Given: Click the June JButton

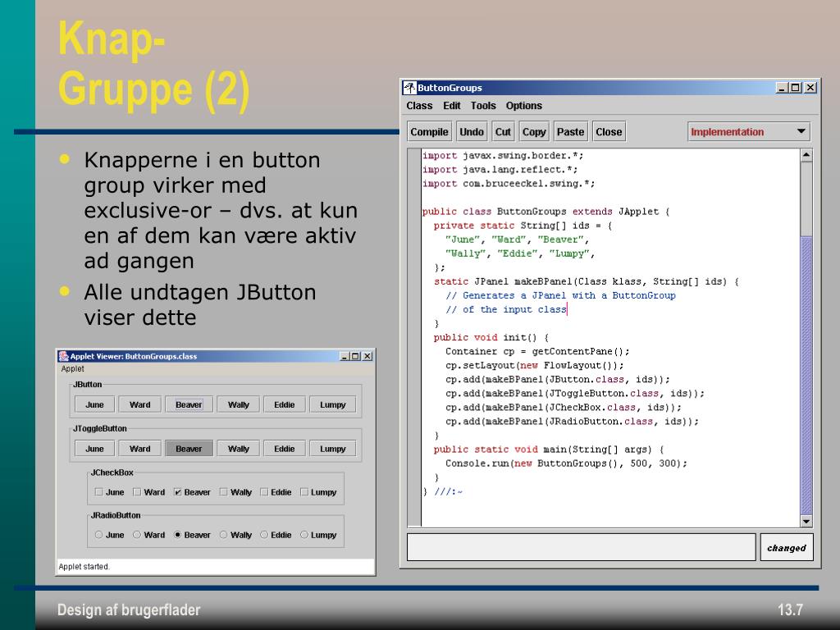Looking at the screenshot, I should pos(94,404).
